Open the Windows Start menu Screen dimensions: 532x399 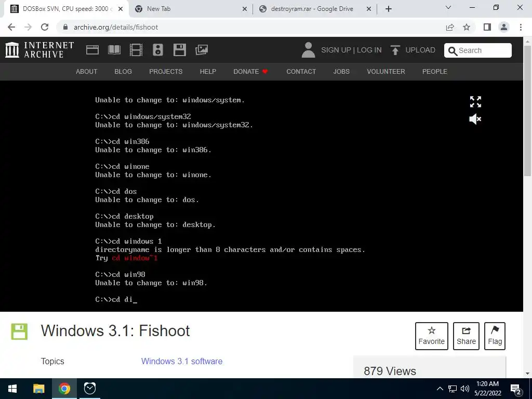coord(12,389)
